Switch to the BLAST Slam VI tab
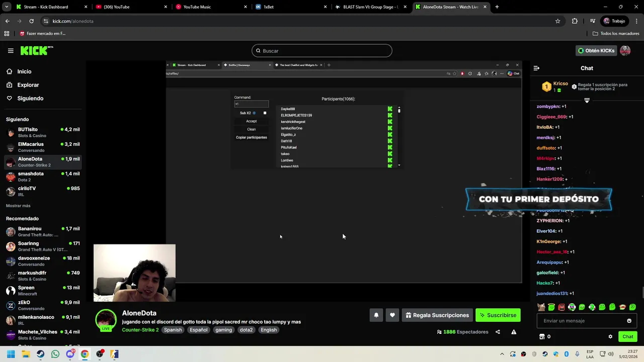Viewport: 644px width, 362px height. [370, 7]
